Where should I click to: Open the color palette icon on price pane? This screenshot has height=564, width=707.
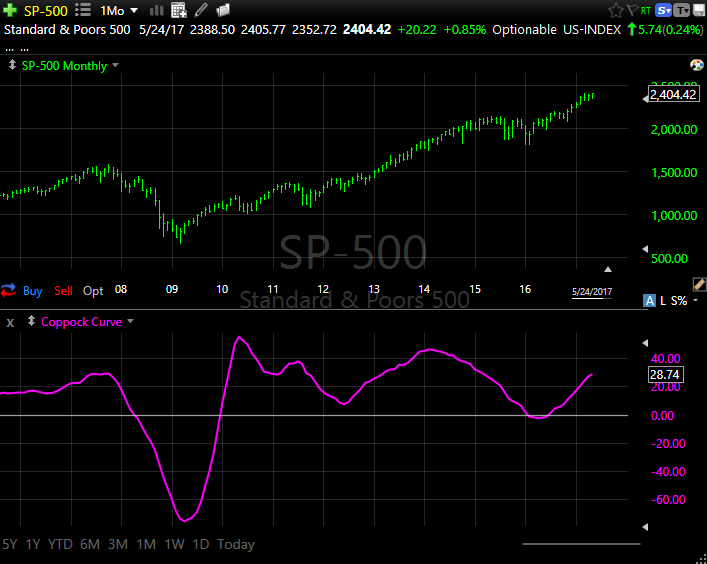[x=697, y=65]
